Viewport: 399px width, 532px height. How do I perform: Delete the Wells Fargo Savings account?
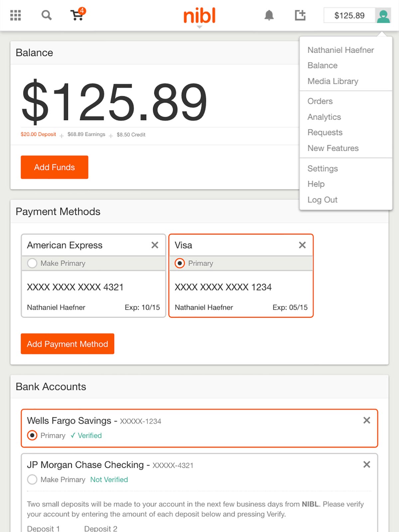pyautogui.click(x=367, y=420)
